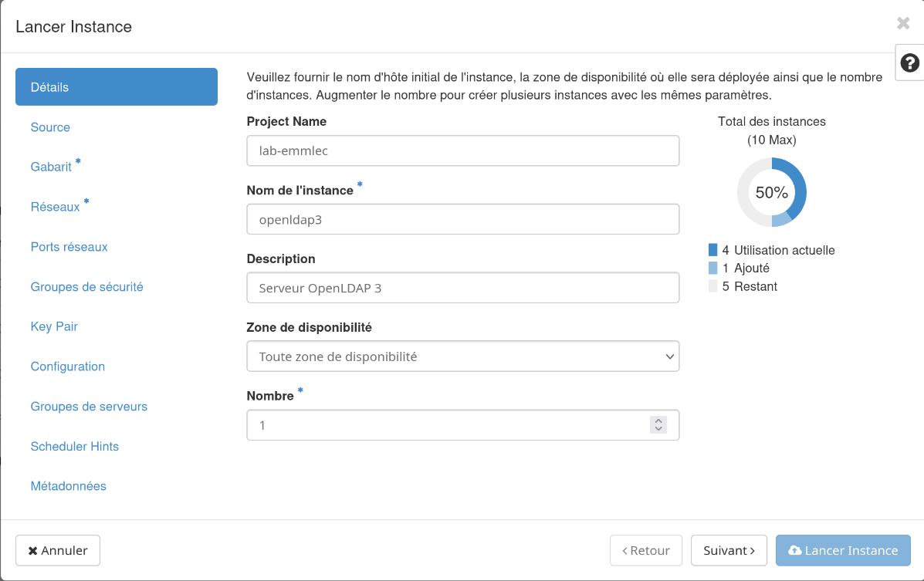The height and width of the screenshot is (581, 924).
Task: Select the Groupes de serveurs tab
Action: [89, 407]
